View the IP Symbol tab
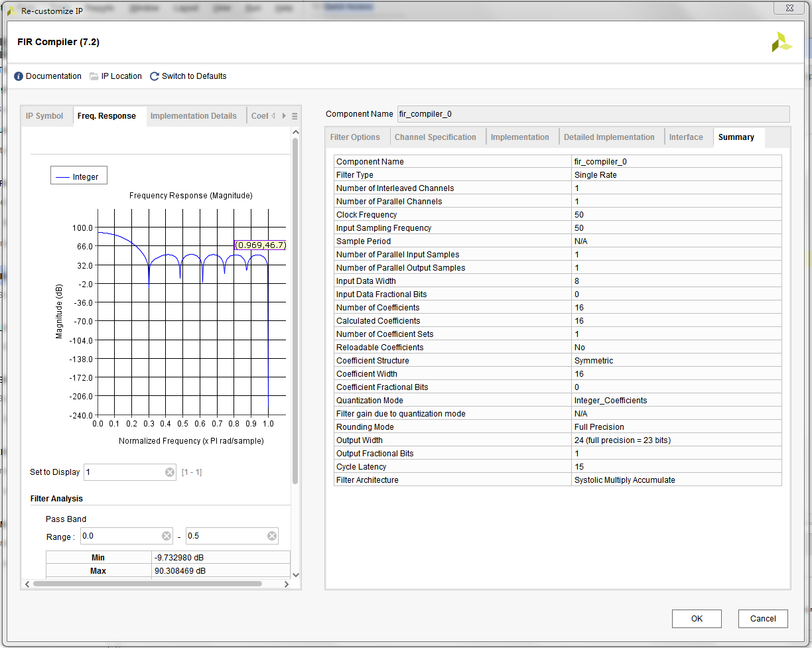Viewport: 812px width, 648px height. tap(45, 115)
